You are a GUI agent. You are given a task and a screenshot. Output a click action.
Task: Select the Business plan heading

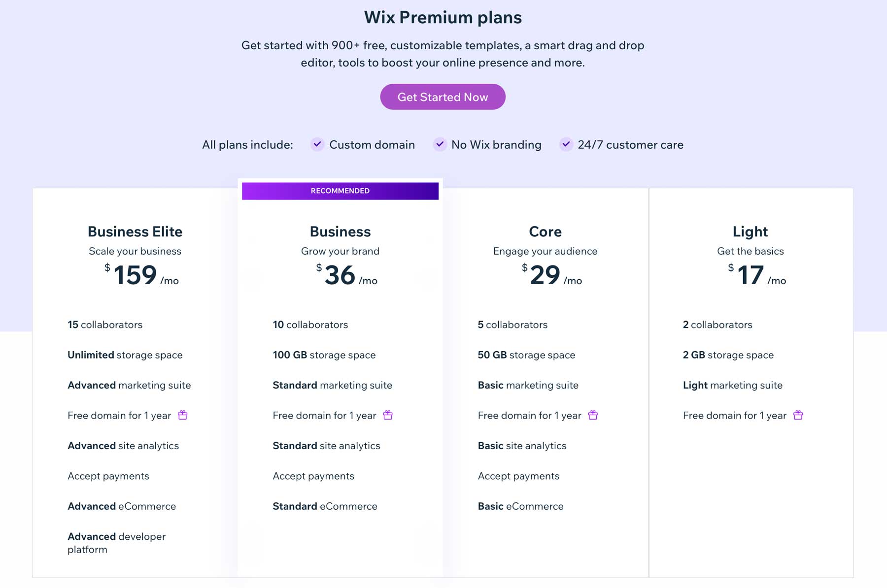(x=340, y=231)
